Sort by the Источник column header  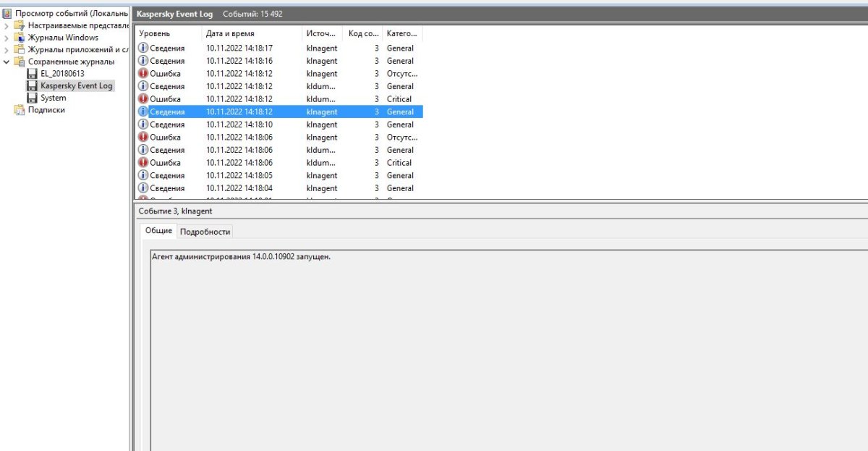(x=322, y=33)
